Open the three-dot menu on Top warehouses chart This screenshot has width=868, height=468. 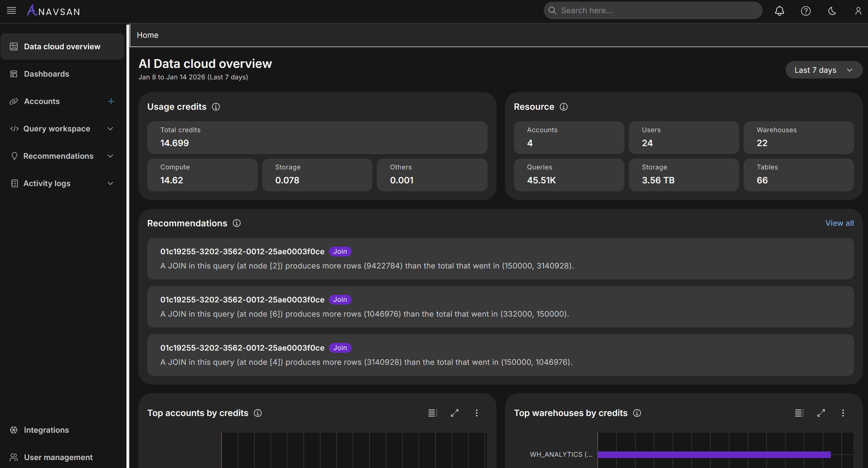(x=843, y=413)
